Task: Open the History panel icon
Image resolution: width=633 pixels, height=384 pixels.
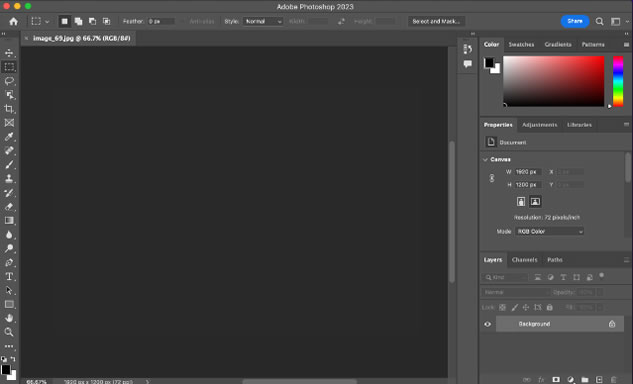Action: click(x=467, y=49)
